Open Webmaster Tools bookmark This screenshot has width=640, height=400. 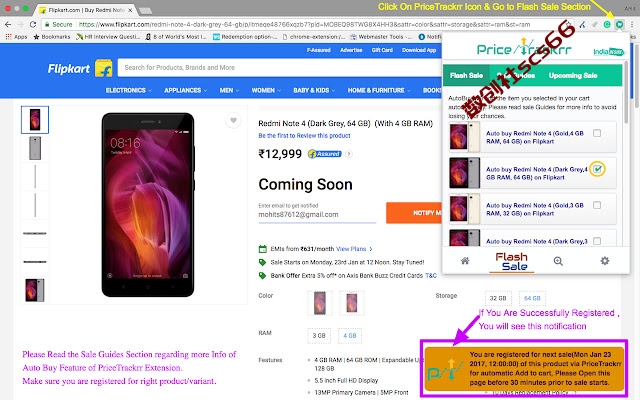pyautogui.click(x=381, y=37)
